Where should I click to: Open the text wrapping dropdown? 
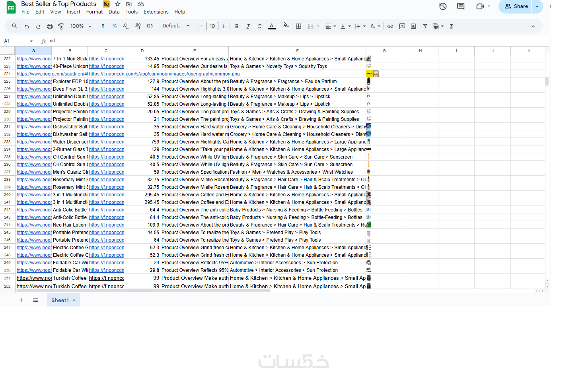click(360, 26)
